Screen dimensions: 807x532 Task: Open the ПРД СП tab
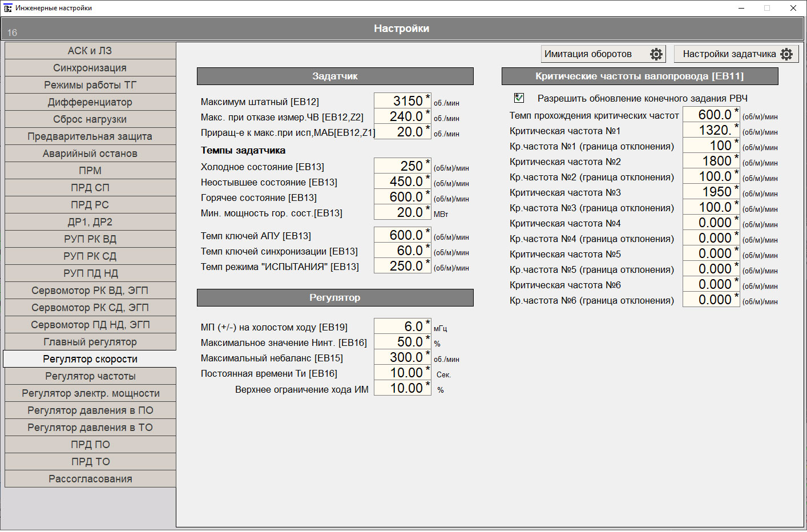(x=90, y=188)
